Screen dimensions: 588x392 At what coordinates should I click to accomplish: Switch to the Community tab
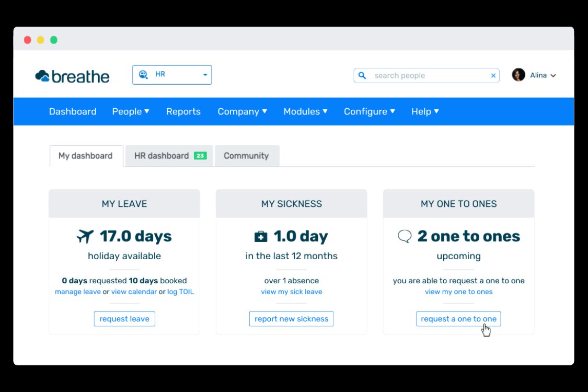pos(246,156)
